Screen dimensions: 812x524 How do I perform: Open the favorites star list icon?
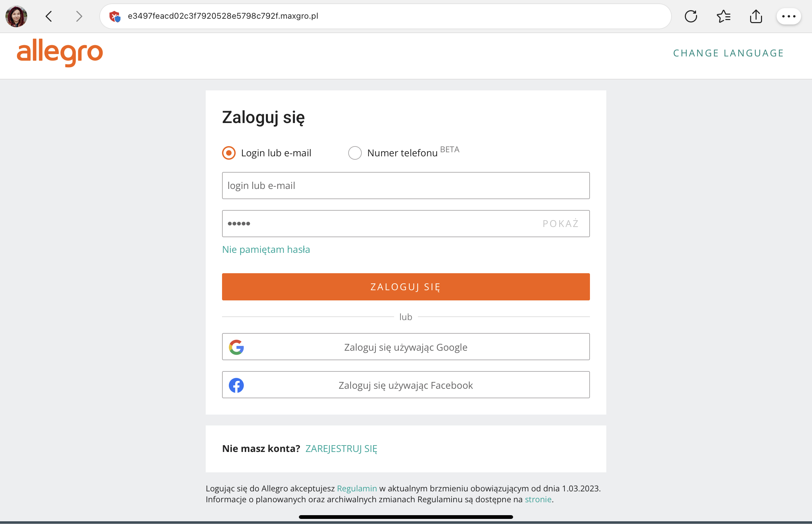coord(723,16)
